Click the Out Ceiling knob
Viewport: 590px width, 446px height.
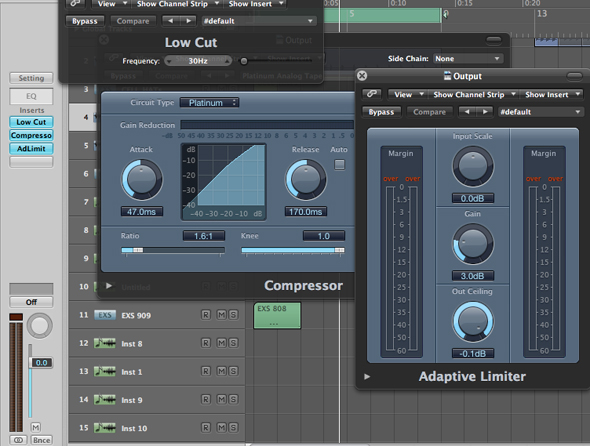473,321
